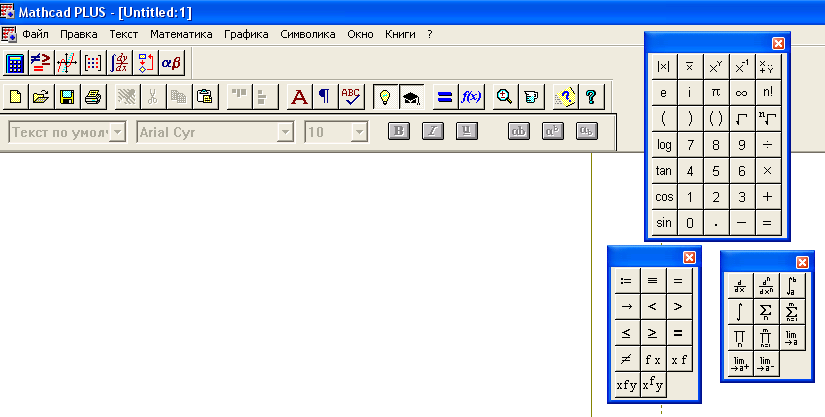Open the calculus palette button
Screen dimensions: 825x417
[x=119, y=63]
